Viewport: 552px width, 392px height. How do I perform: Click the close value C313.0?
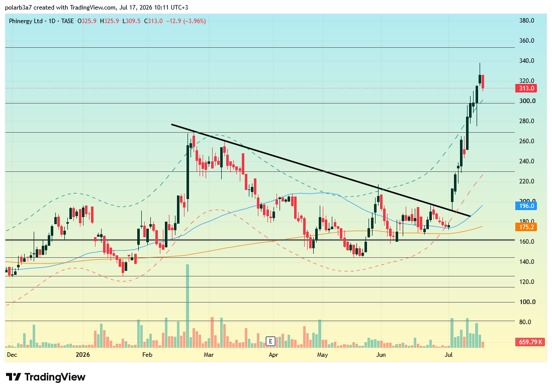tap(153, 21)
